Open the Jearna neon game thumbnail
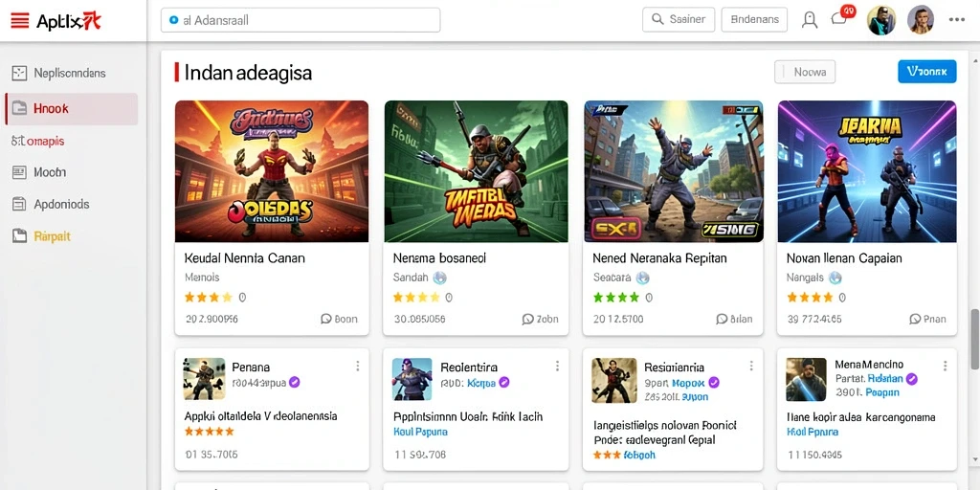The height and width of the screenshot is (490, 980). coord(867,171)
